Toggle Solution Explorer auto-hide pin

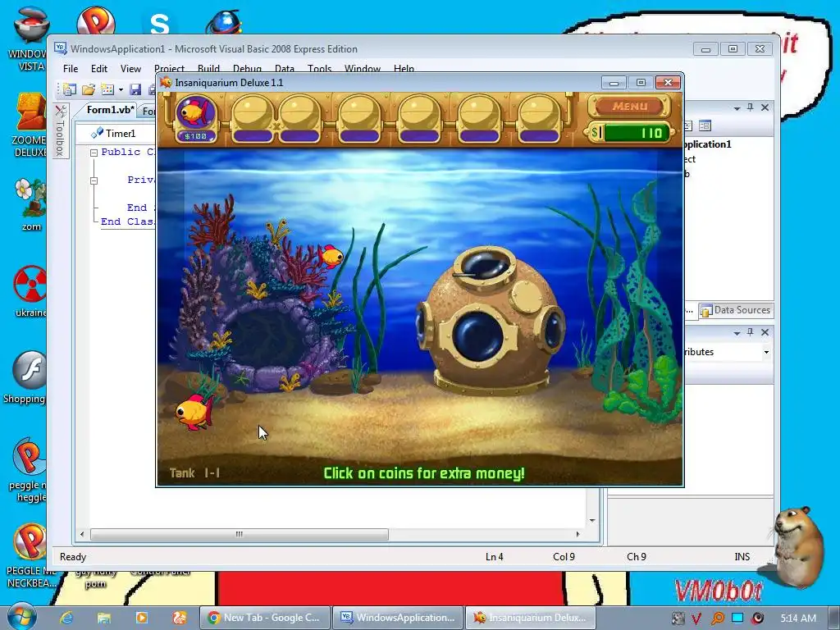[751, 107]
